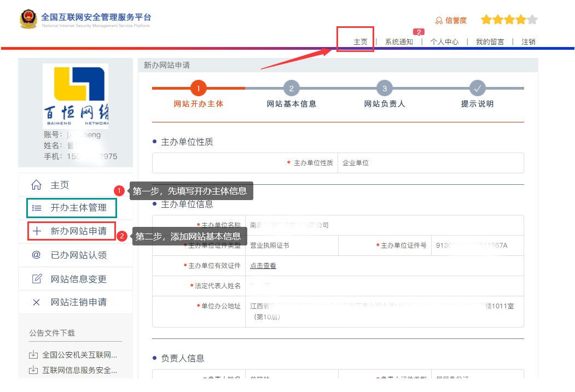575x392 pixels.
Task: Select step 2 网站基本信息 in the progress bar
Action: (291, 88)
